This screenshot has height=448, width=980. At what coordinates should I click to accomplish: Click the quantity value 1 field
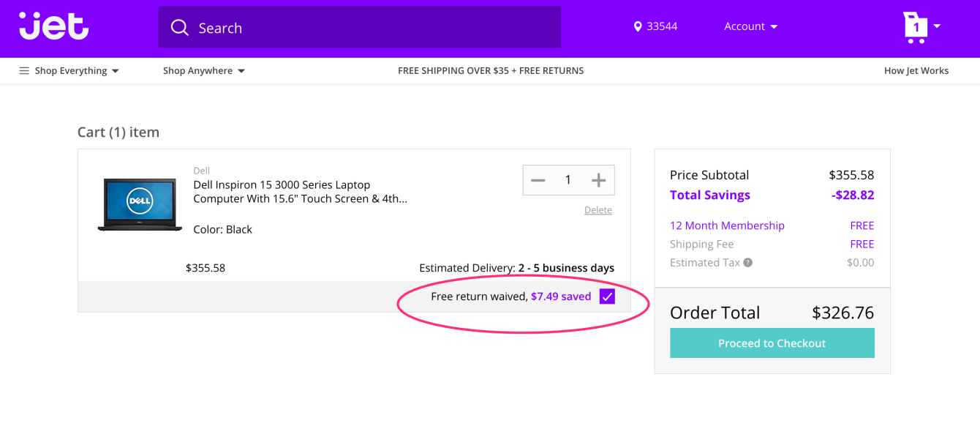coord(568,180)
